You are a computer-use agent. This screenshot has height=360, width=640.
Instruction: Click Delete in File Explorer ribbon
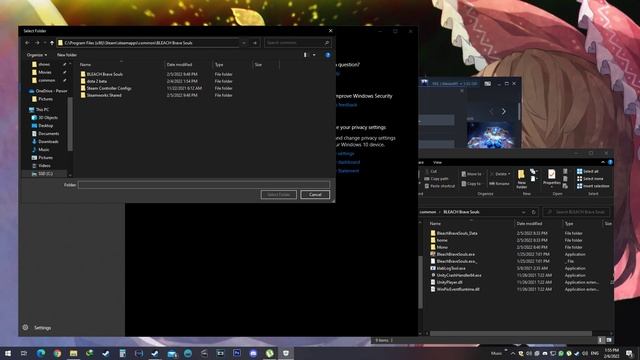click(500, 174)
